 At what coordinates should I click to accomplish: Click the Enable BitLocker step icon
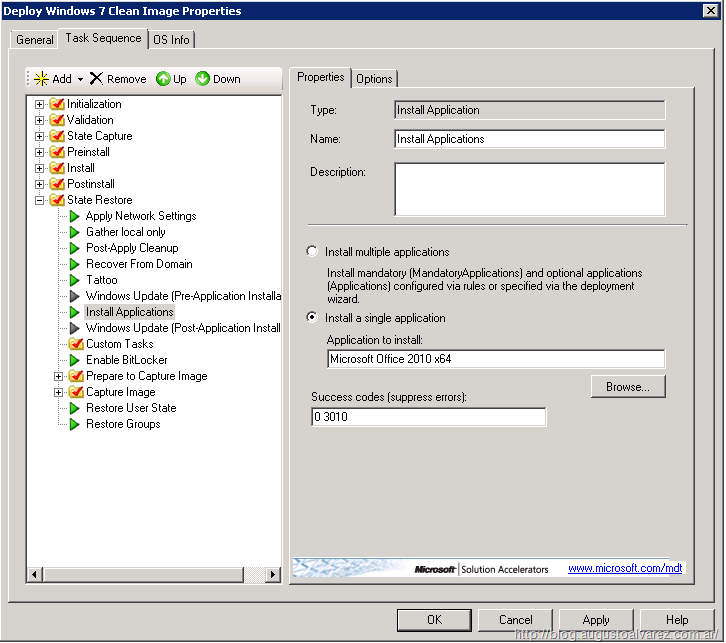pos(75,360)
